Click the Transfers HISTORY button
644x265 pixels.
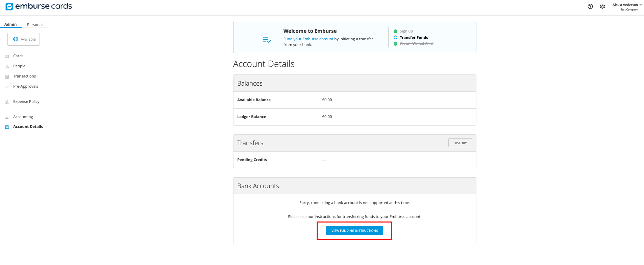coord(460,143)
